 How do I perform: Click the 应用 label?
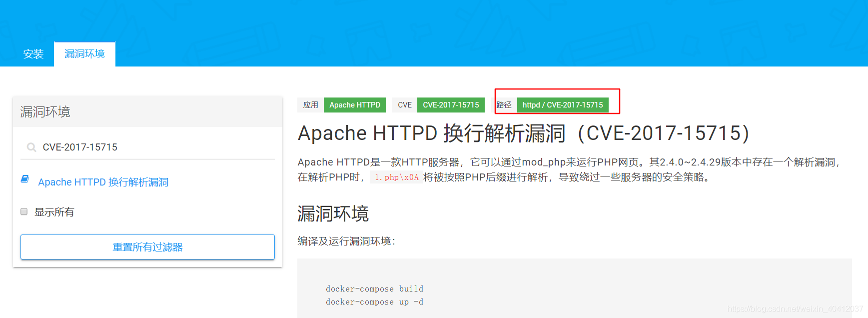coord(310,105)
